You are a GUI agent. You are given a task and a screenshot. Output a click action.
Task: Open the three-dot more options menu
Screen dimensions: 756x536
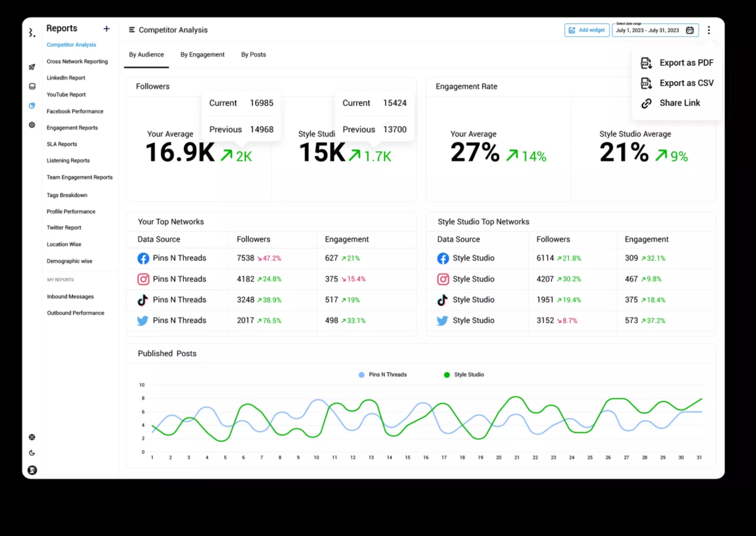click(x=709, y=30)
